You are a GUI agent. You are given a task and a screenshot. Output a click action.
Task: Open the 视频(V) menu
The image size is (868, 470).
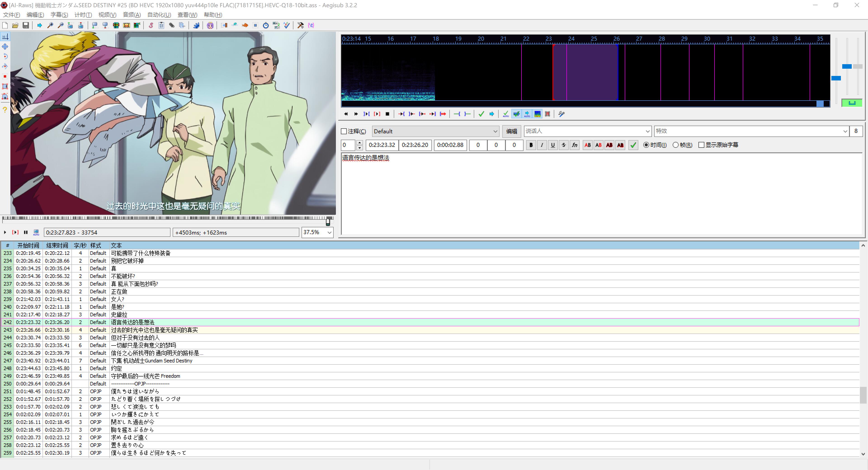(107, 15)
